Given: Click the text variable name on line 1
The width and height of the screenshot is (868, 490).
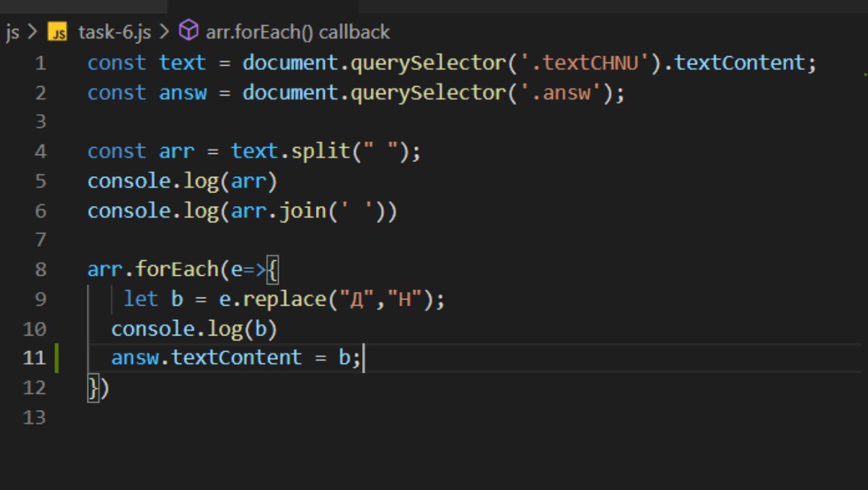Looking at the screenshot, I should 182,64.
